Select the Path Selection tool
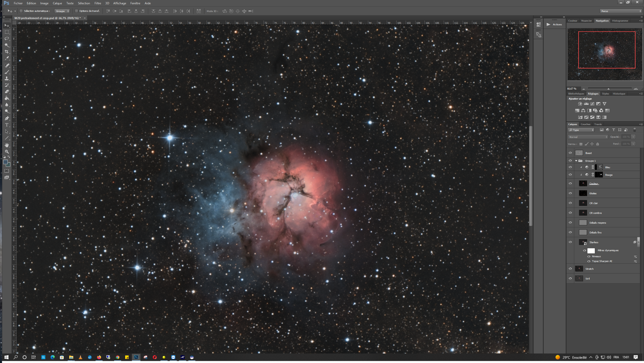Screen dimensions: 644x363 click(7, 131)
